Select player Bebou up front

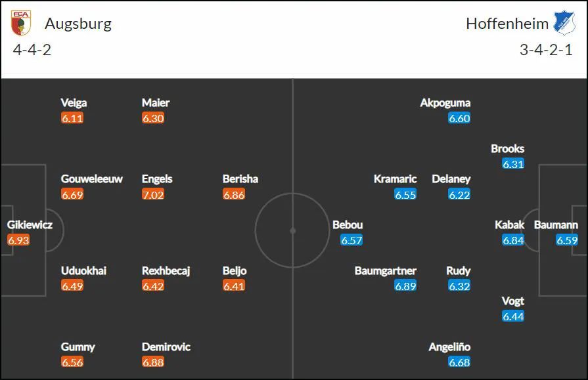(x=348, y=225)
